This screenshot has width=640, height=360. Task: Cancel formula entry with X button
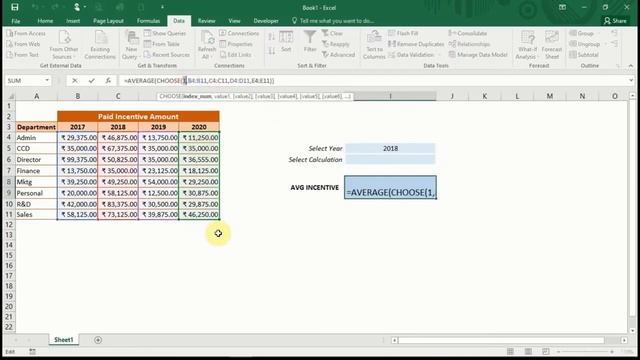(x=75, y=81)
